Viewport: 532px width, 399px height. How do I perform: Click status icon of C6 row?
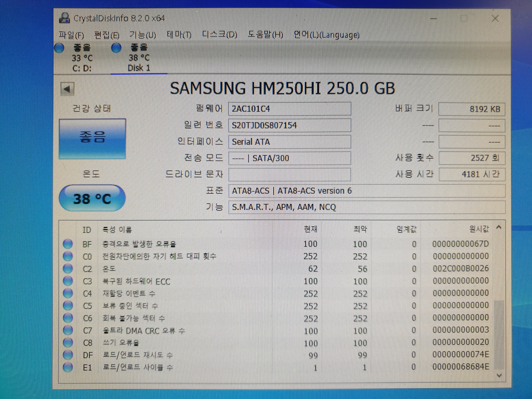coord(68,318)
